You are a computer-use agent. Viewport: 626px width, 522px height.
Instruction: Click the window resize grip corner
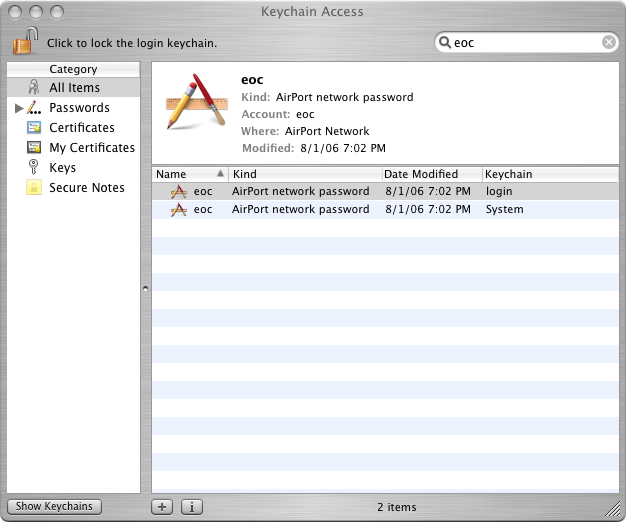[613, 509]
